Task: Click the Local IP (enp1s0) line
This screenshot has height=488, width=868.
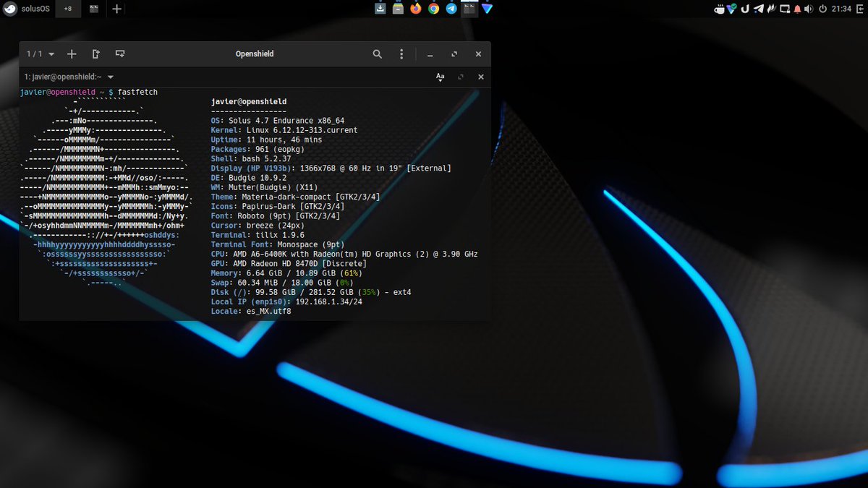Action: (286, 301)
